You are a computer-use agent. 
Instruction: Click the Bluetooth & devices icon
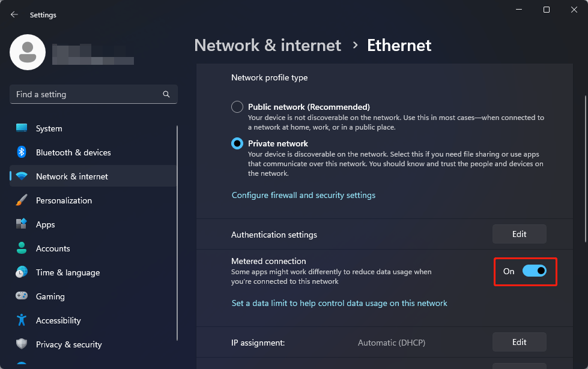(x=22, y=152)
